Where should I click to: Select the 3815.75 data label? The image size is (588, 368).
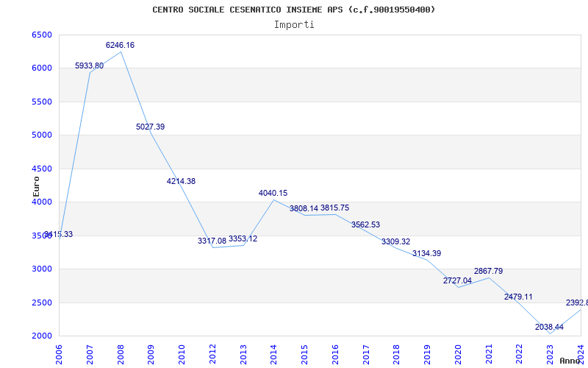coord(334,208)
